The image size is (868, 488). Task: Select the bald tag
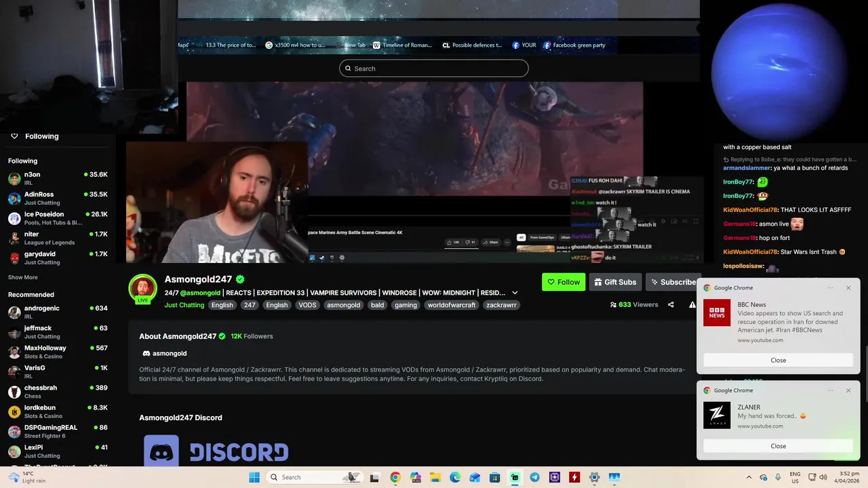[378, 305]
